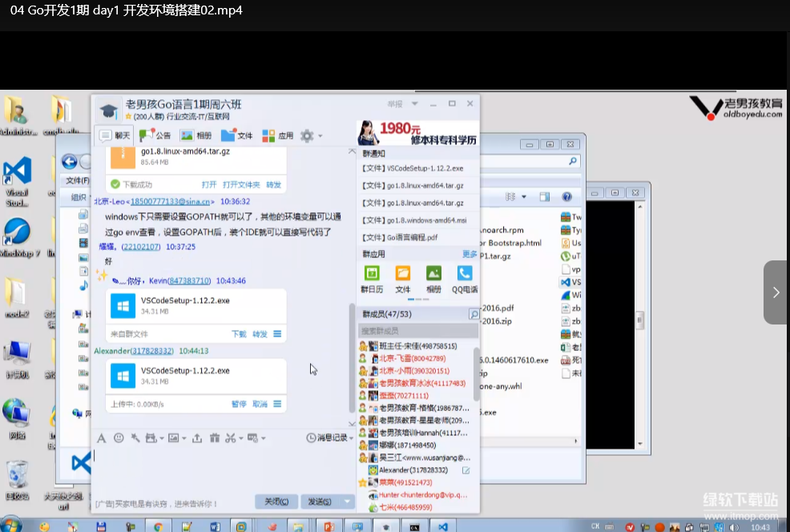Click the 22102107 user ID link
This screenshot has height=532, width=790.
pos(141,247)
